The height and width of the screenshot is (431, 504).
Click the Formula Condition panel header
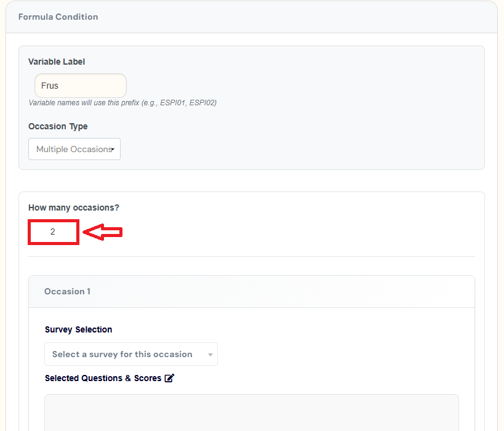click(x=58, y=17)
